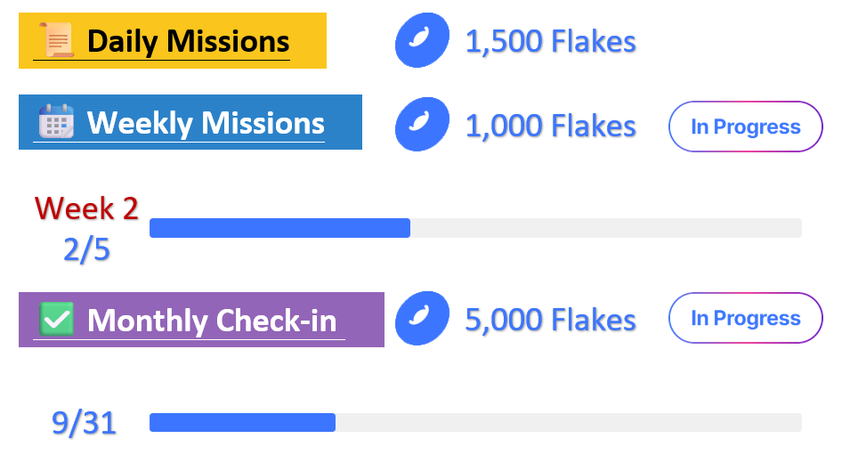Click the 9/31 check-in day counter
Image resolution: width=850 pixels, height=464 pixels.
click(84, 423)
